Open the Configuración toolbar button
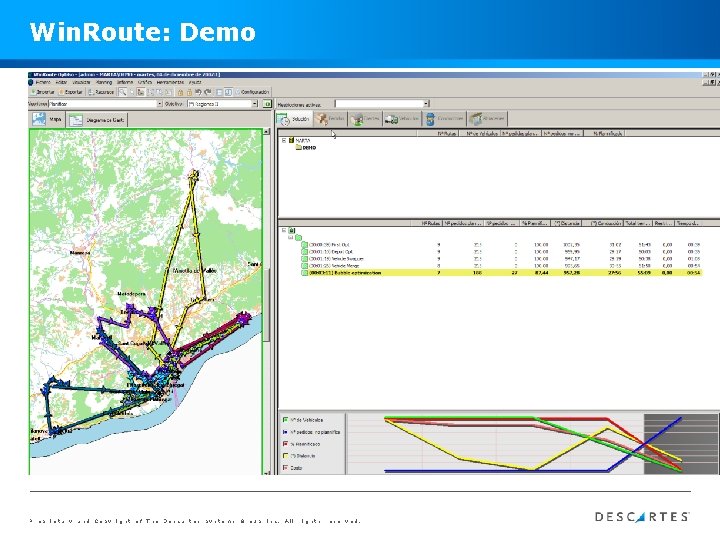The width and height of the screenshot is (720, 540). point(252,92)
